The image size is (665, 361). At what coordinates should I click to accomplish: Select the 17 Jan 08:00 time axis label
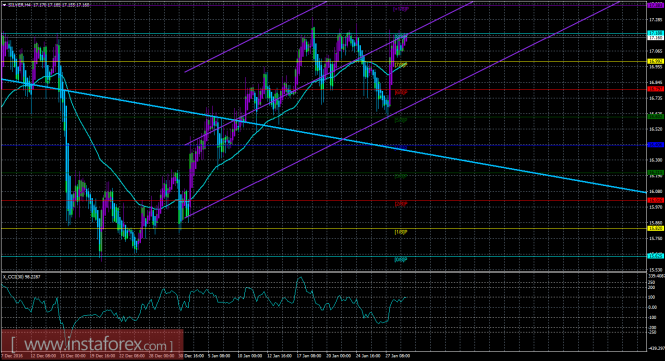[309, 356]
